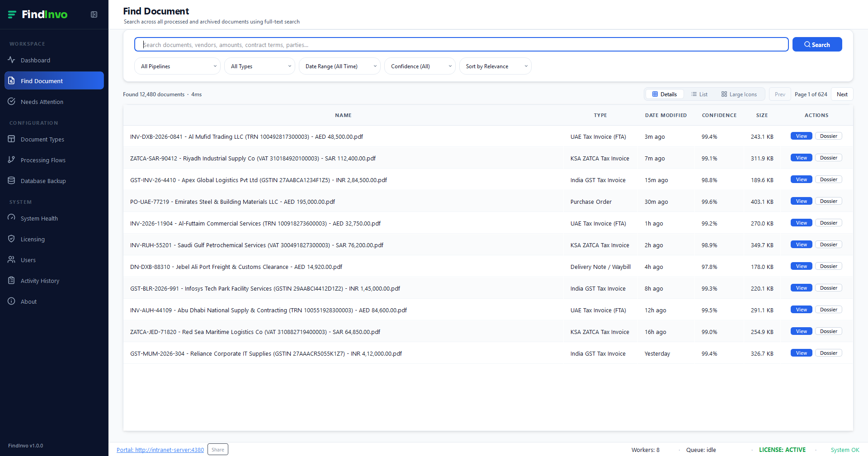Click the Database Backup cylinder icon
868x456 pixels.
(11, 180)
